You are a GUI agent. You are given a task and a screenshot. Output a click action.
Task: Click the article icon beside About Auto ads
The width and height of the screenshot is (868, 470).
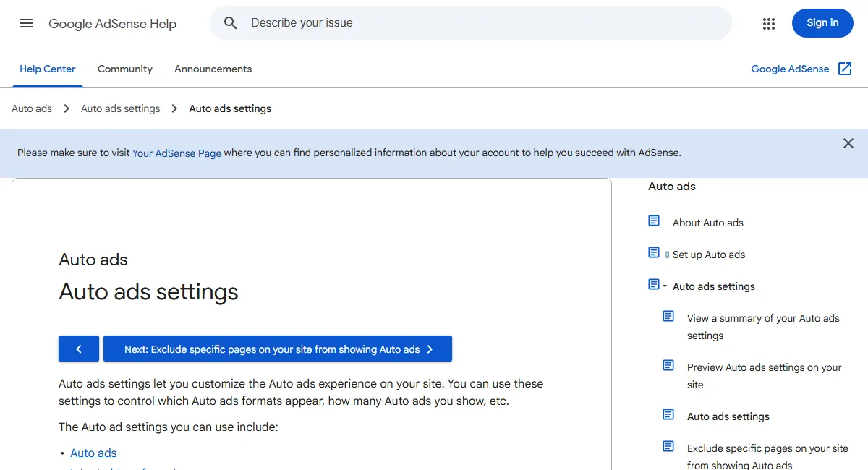[x=654, y=221]
